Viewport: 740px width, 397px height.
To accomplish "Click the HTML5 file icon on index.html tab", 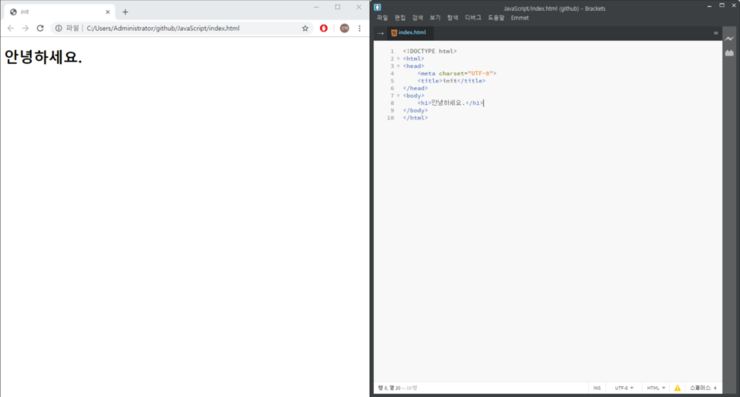I will [x=394, y=33].
